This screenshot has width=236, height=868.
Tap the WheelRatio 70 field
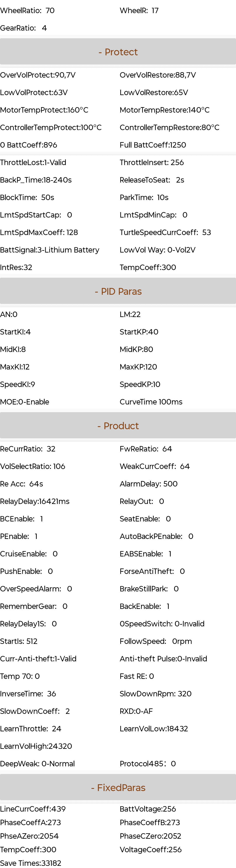point(27,11)
